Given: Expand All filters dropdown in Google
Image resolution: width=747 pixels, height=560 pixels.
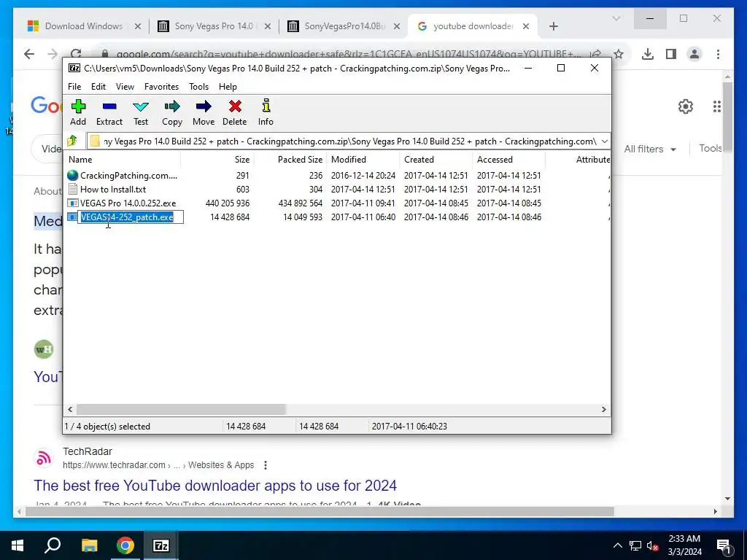Looking at the screenshot, I should pyautogui.click(x=650, y=149).
